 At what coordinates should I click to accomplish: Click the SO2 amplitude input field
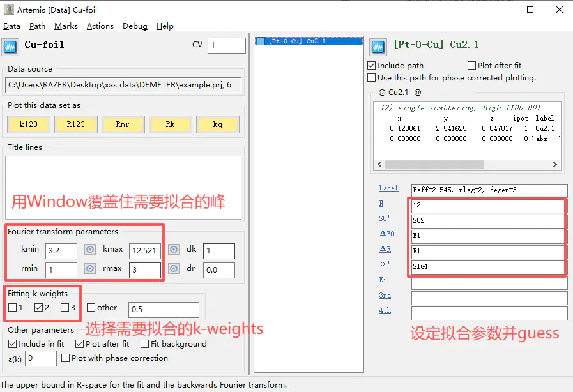488,220
